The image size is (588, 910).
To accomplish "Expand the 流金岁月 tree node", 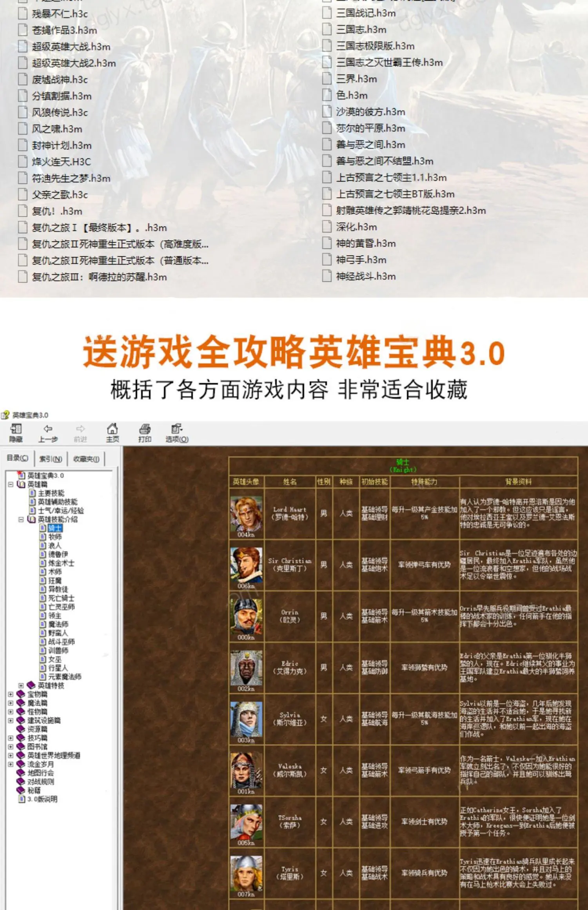I will (x=11, y=764).
